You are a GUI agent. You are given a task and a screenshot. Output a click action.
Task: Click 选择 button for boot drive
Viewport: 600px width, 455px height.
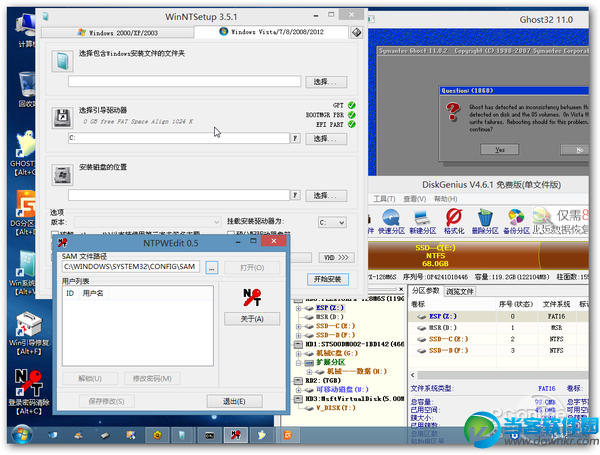(x=326, y=139)
